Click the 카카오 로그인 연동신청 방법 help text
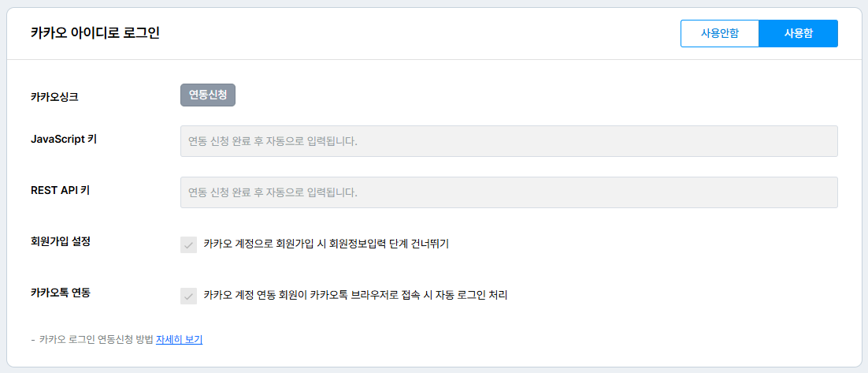This screenshot has width=868, height=373. (x=96, y=340)
